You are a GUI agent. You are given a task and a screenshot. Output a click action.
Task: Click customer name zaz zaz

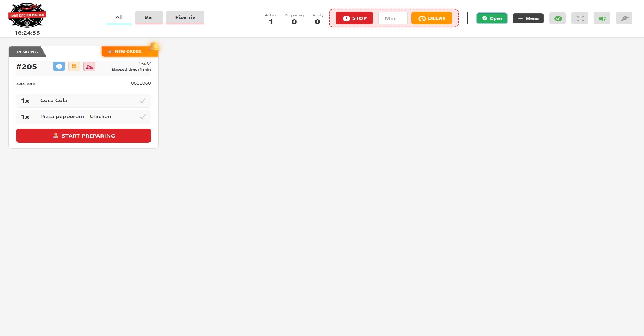[x=26, y=83]
